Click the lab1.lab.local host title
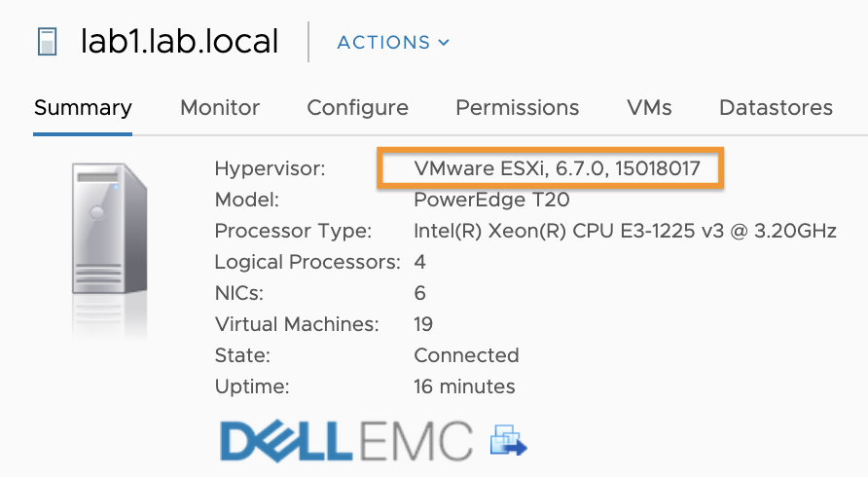This screenshot has height=477, width=868. tap(179, 42)
